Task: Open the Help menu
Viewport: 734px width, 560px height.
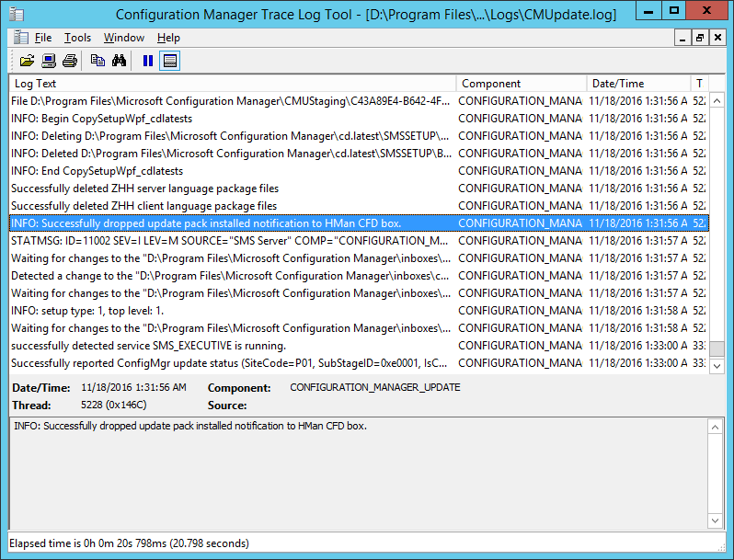Action: [168, 38]
